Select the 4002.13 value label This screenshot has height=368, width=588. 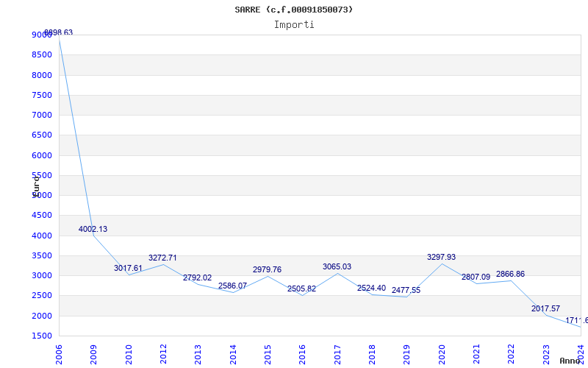(x=93, y=229)
